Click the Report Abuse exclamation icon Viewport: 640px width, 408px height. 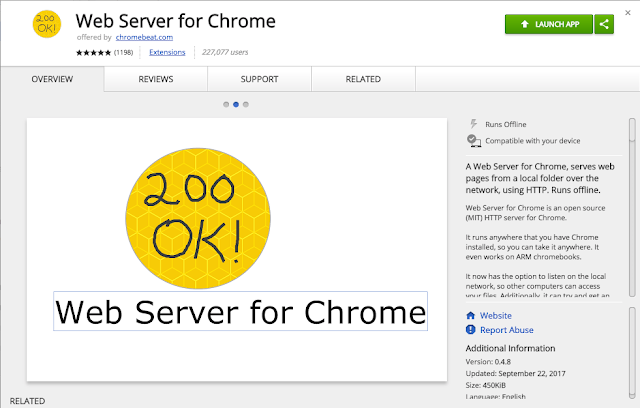click(x=471, y=330)
